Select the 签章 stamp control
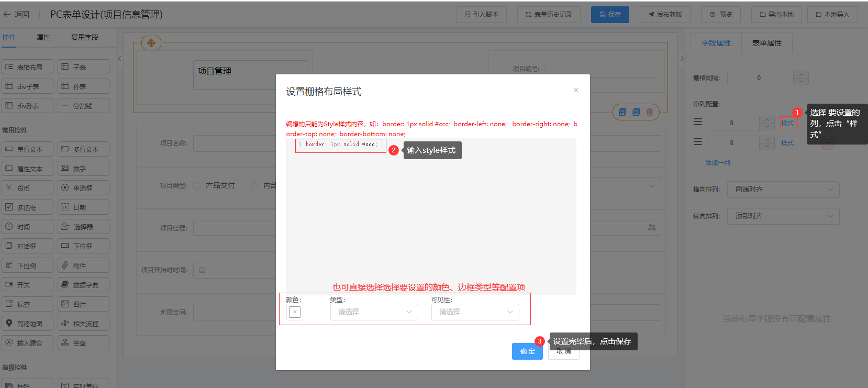Viewport: 868px width, 388px height. tap(83, 343)
